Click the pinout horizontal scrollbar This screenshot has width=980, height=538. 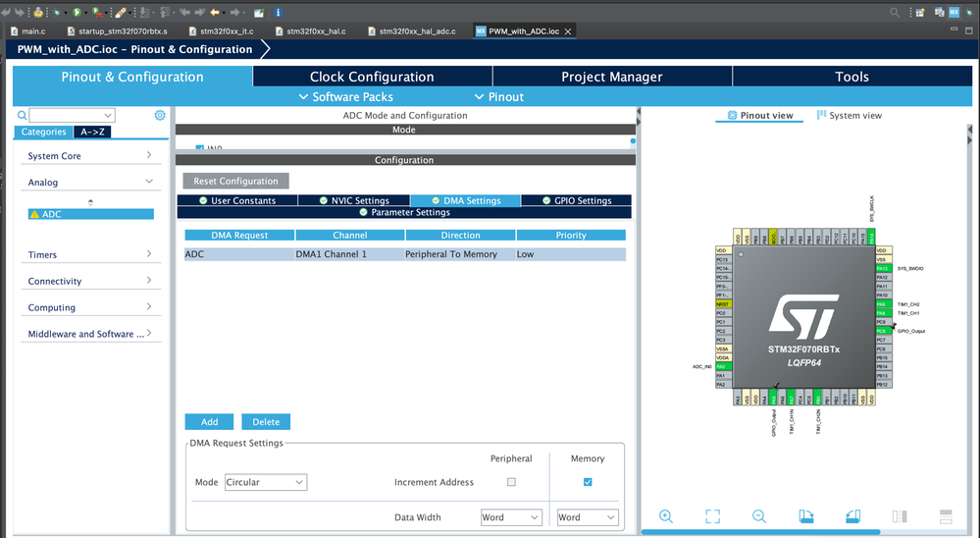(760, 532)
